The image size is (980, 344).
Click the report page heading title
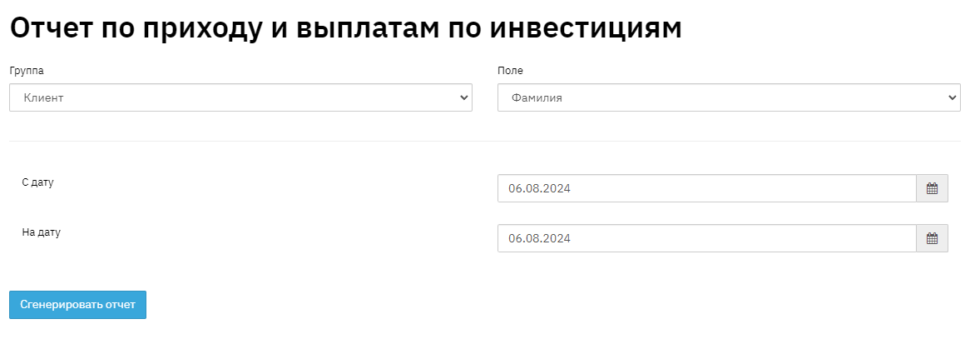(345, 27)
